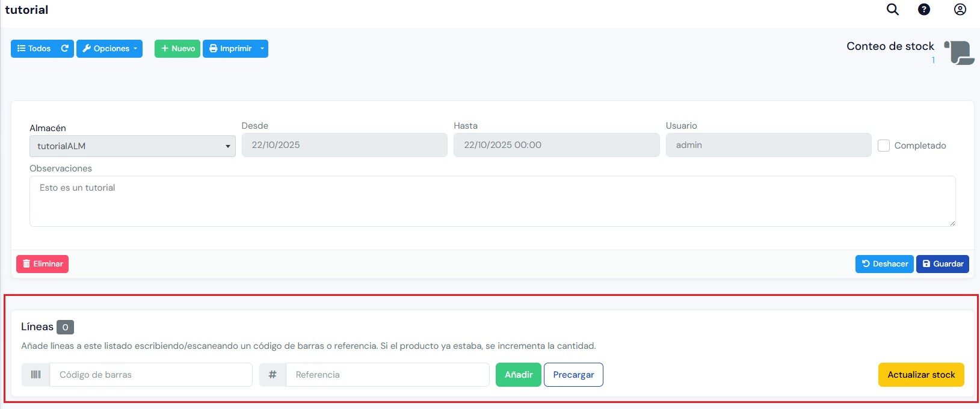Save the record with Guardar
This screenshot has width=980, height=409.
point(942,264)
